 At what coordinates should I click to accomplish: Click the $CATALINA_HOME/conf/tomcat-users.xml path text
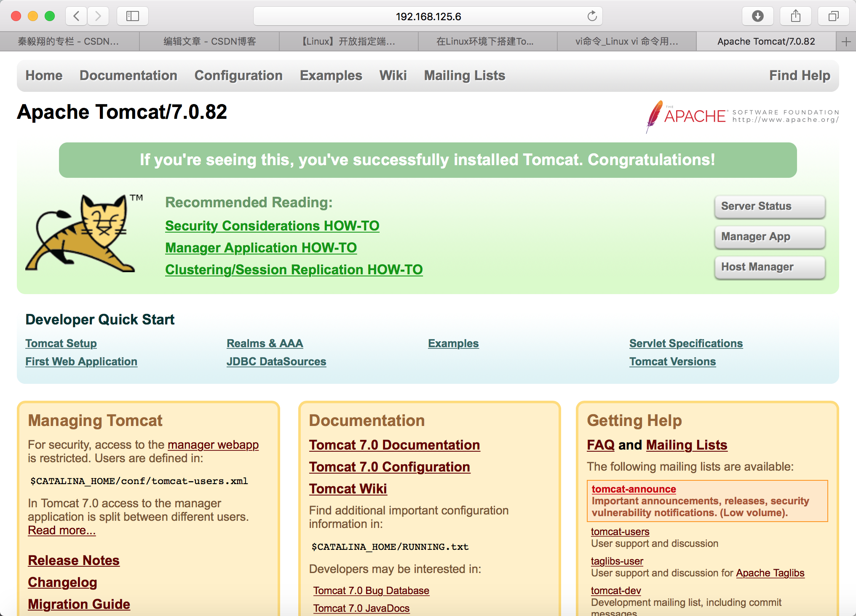point(139,481)
